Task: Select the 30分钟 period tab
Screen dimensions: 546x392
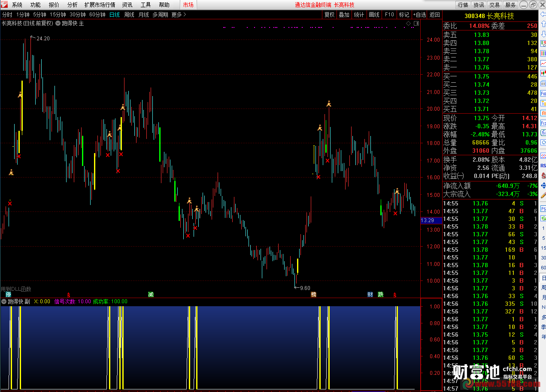Action: (x=78, y=15)
